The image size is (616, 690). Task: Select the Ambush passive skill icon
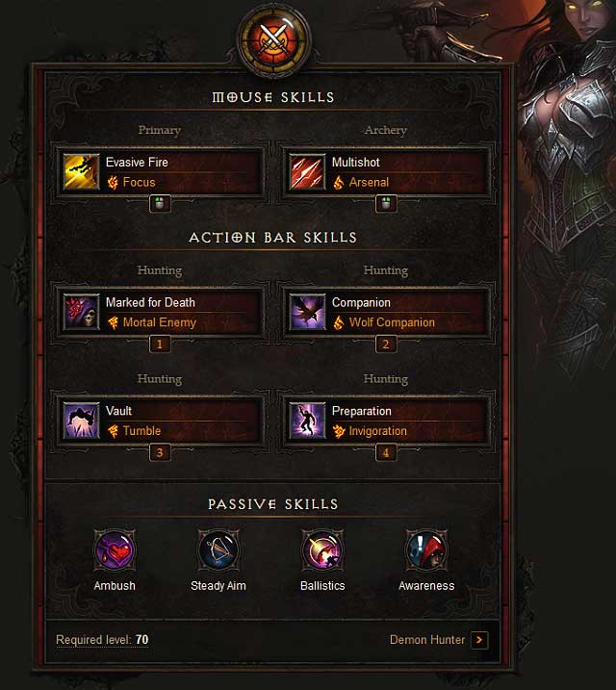coord(115,550)
